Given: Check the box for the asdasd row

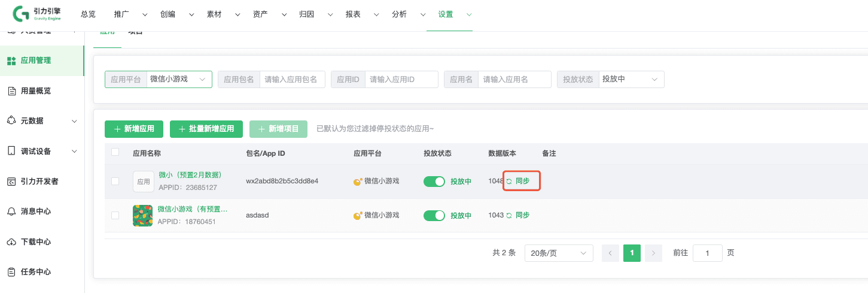Looking at the screenshot, I should click(x=115, y=215).
